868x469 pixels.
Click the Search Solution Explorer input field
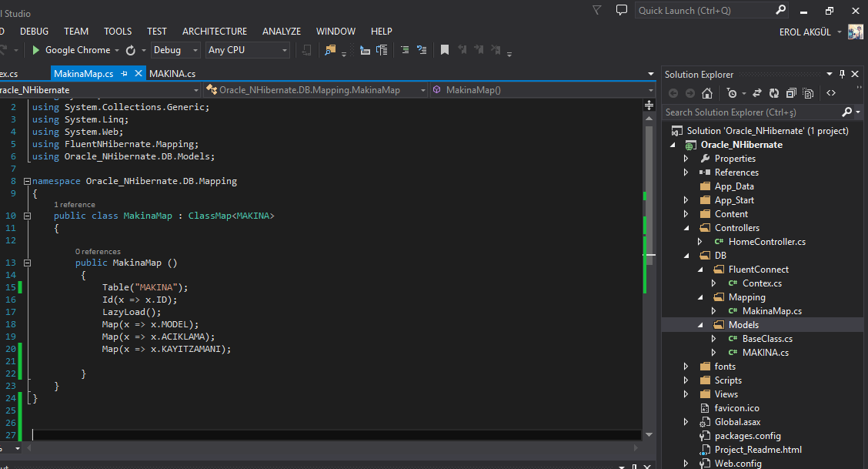click(750, 112)
